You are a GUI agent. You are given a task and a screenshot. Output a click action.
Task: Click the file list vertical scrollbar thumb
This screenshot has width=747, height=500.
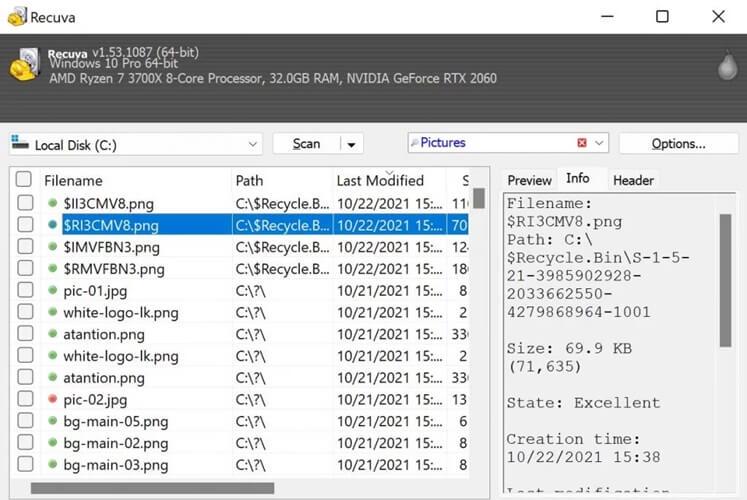479,198
